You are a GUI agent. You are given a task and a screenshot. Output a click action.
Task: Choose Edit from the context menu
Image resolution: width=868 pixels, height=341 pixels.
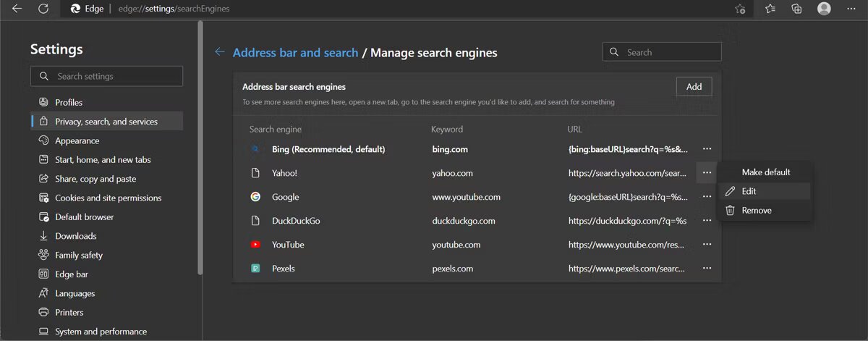(749, 191)
